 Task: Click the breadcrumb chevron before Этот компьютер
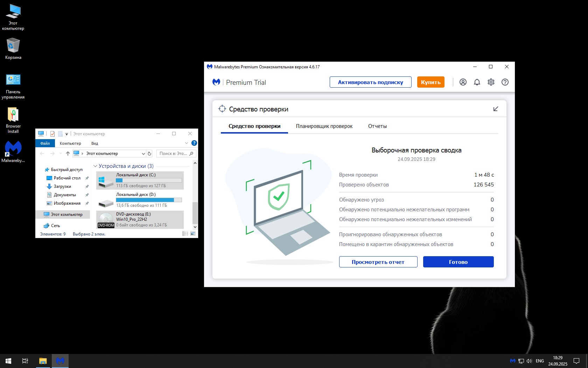point(83,154)
